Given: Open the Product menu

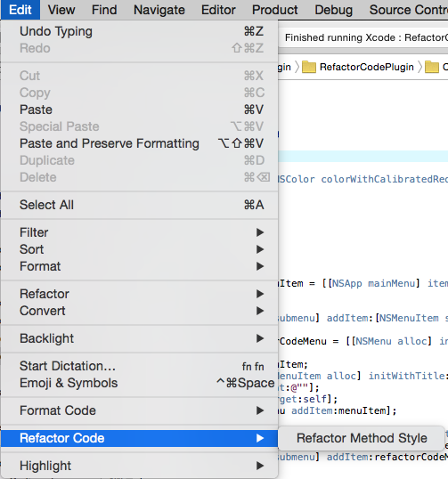Looking at the screenshot, I should 274,10.
